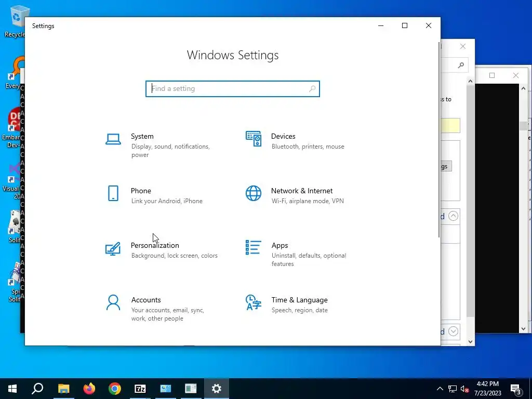Click the Accounts person icon
The image size is (532, 399).
113,303
